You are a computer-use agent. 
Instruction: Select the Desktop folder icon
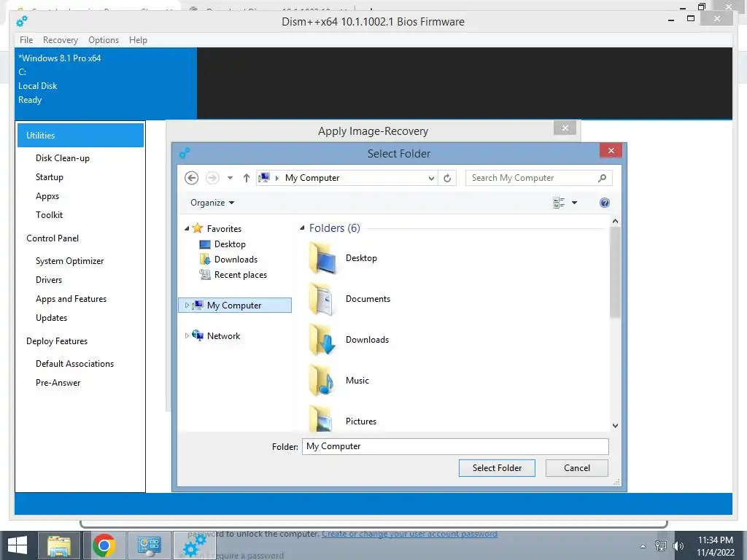click(x=322, y=258)
